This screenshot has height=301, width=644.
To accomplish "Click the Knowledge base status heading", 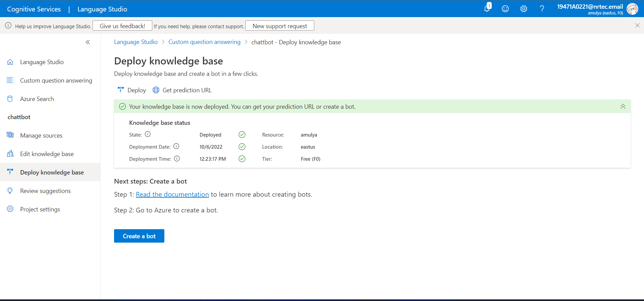I will 160,123.
